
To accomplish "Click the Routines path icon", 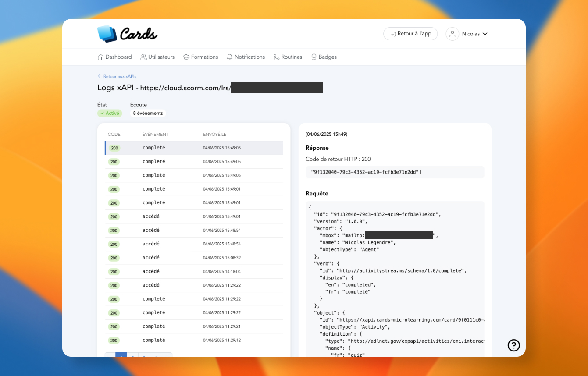I will 277,57.
